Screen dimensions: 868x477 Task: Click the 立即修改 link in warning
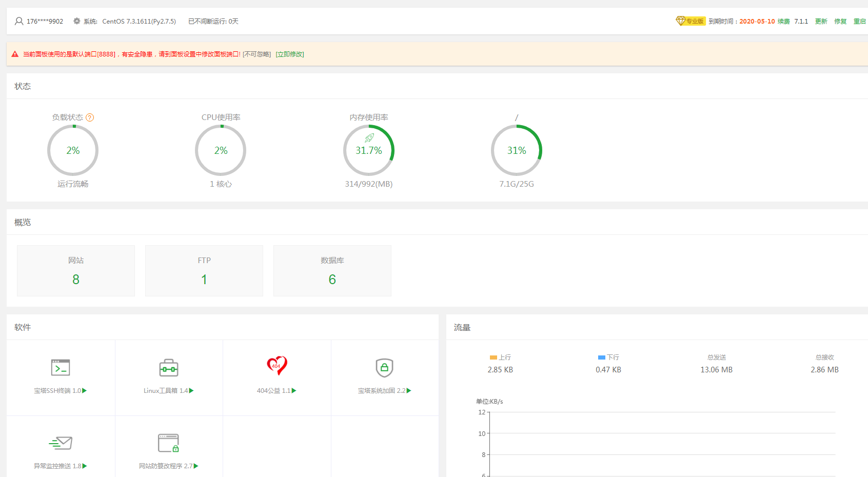pyautogui.click(x=290, y=54)
